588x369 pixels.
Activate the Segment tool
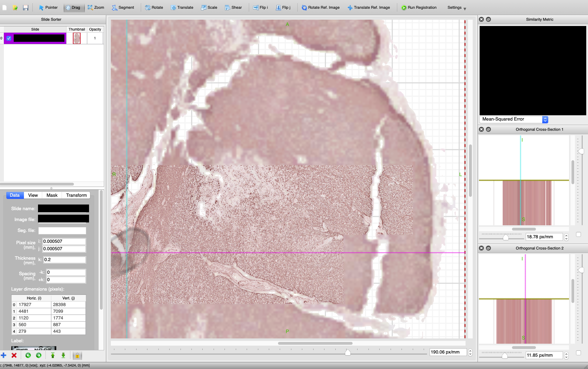pos(123,7)
